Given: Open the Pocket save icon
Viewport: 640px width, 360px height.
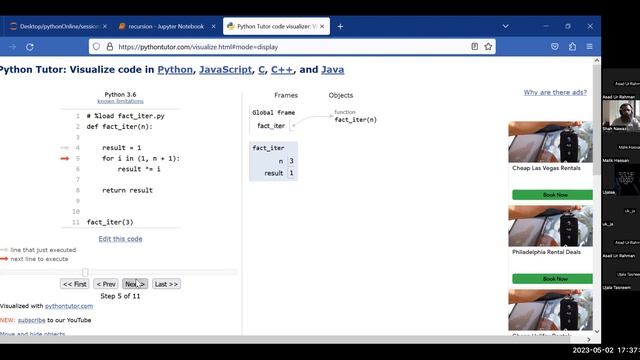Looking at the screenshot, I should point(555,47).
